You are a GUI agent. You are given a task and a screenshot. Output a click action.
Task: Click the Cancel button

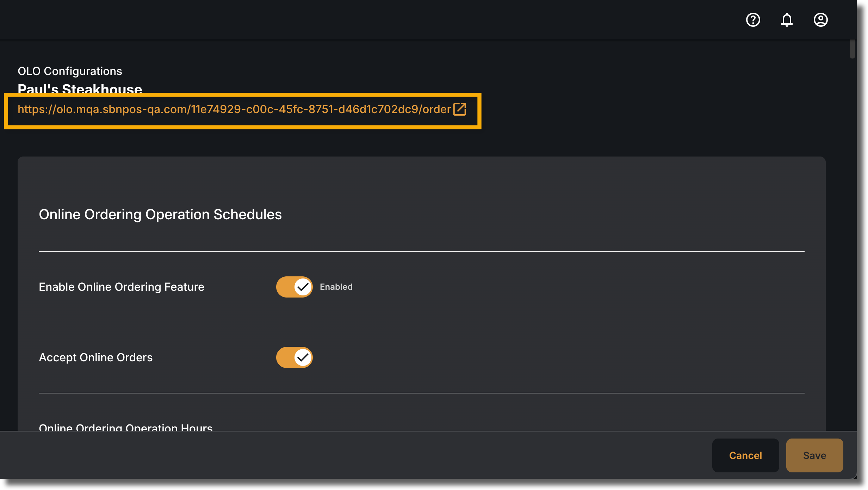point(745,455)
